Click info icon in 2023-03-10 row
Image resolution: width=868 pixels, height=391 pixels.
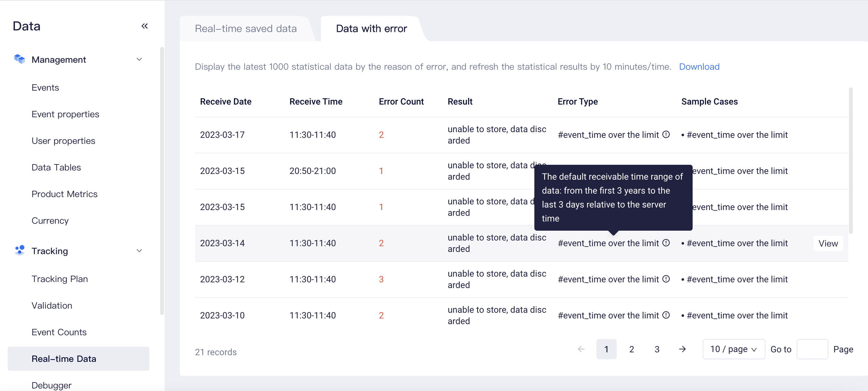pos(666,315)
